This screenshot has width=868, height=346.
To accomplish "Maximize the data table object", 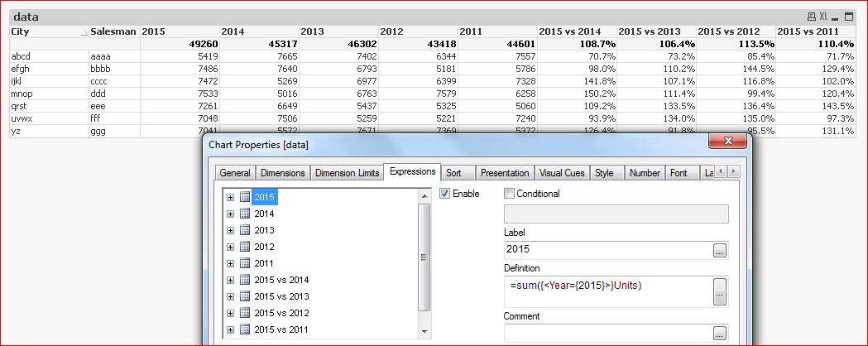I will [x=849, y=17].
